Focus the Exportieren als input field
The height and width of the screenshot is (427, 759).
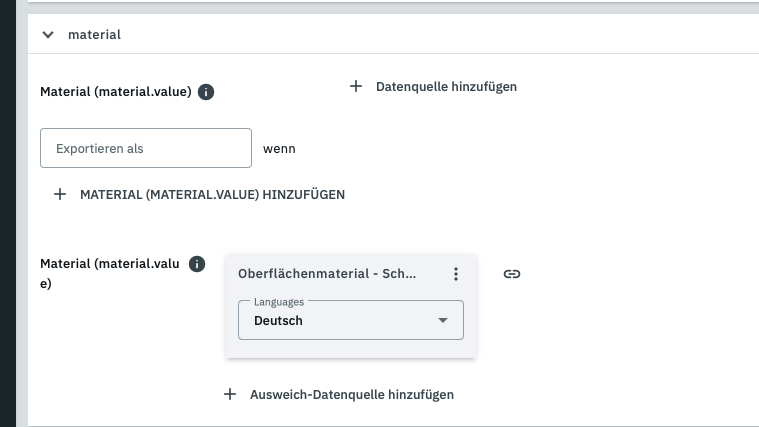(x=146, y=148)
